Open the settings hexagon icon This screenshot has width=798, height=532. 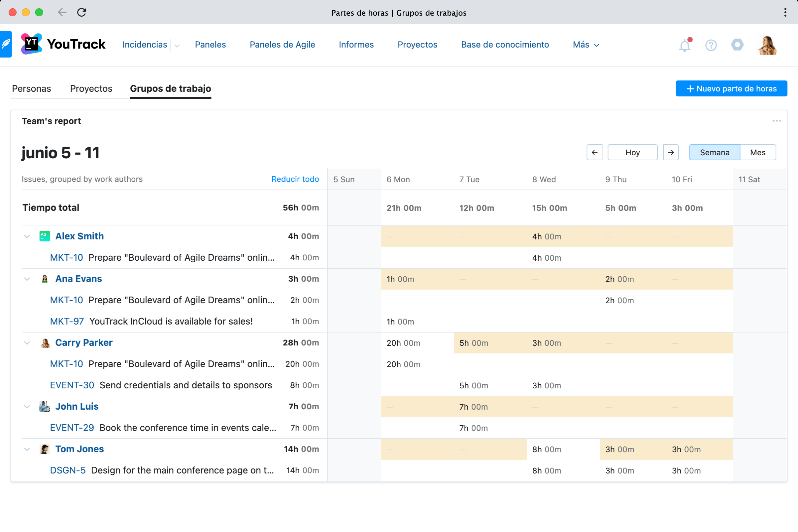click(737, 45)
